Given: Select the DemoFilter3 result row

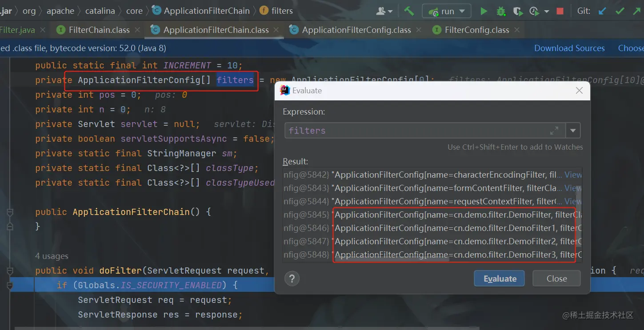Looking at the screenshot, I should click(x=432, y=254).
